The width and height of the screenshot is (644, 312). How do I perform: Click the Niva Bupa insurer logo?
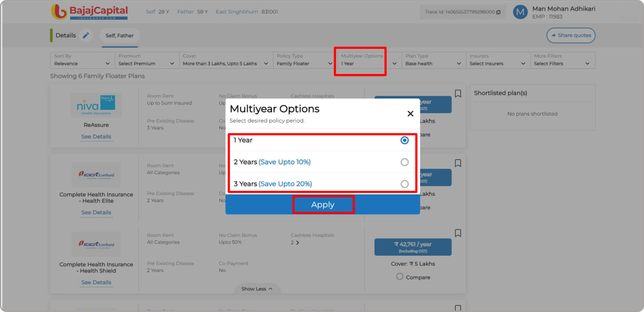96,105
